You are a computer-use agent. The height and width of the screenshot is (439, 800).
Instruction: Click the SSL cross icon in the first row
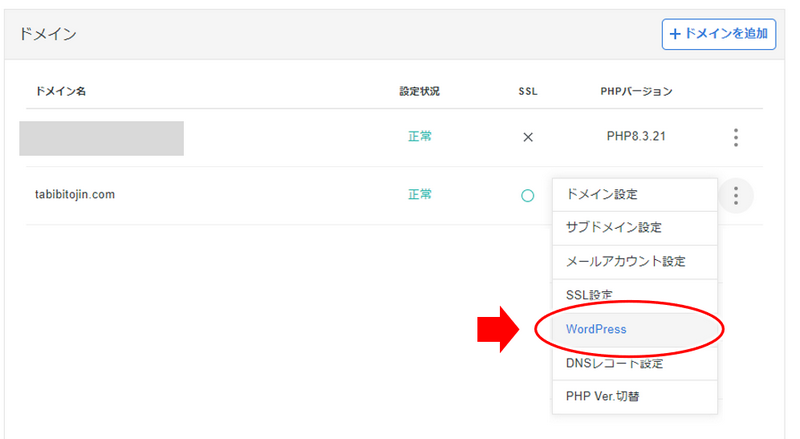528,137
